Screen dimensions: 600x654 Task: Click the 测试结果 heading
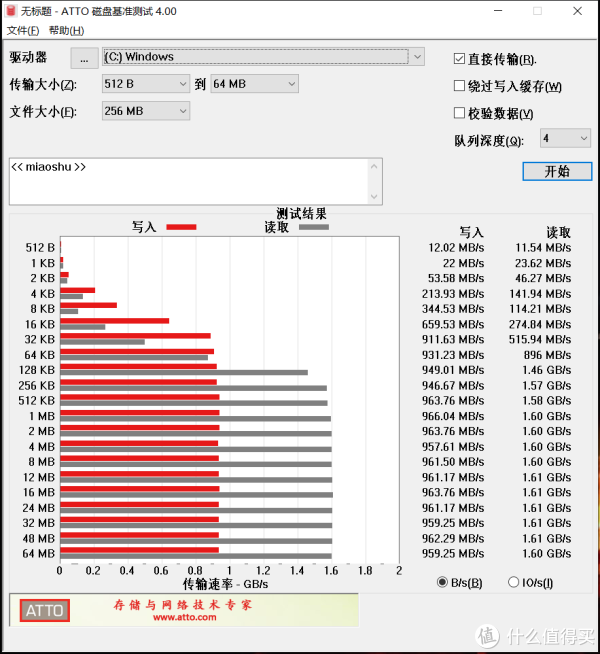tap(301, 214)
